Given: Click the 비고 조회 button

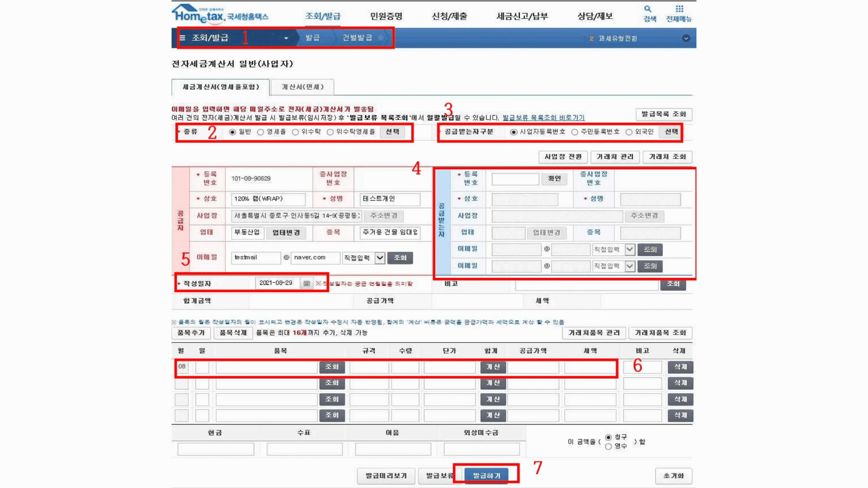Looking at the screenshot, I should click(x=673, y=284).
